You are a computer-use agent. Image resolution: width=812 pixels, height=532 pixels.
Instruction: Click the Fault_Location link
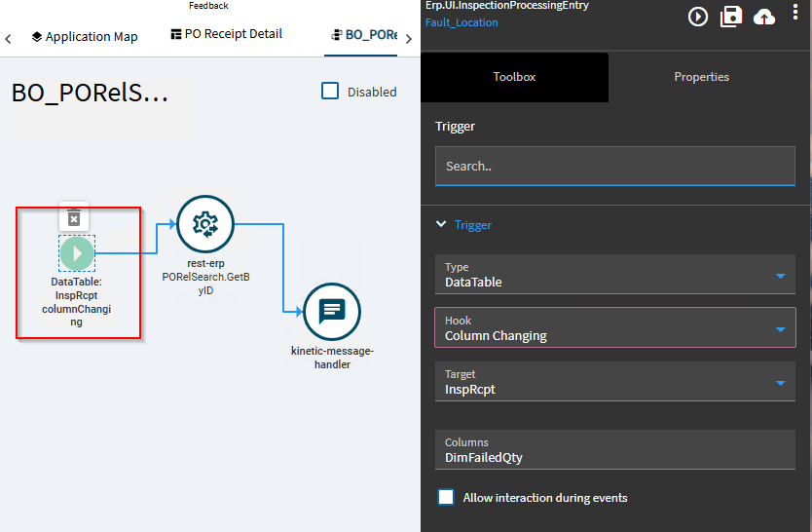point(461,22)
